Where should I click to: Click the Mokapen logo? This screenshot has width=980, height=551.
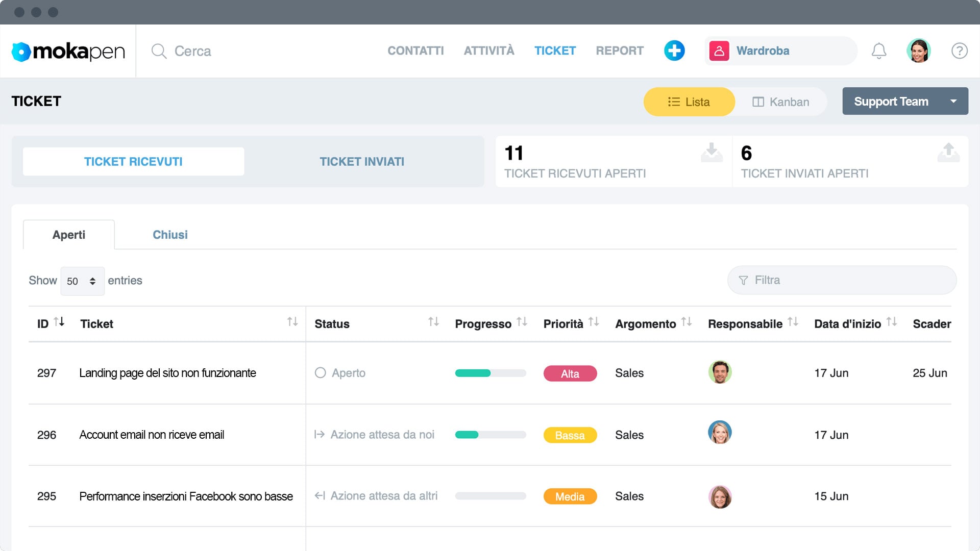(68, 51)
